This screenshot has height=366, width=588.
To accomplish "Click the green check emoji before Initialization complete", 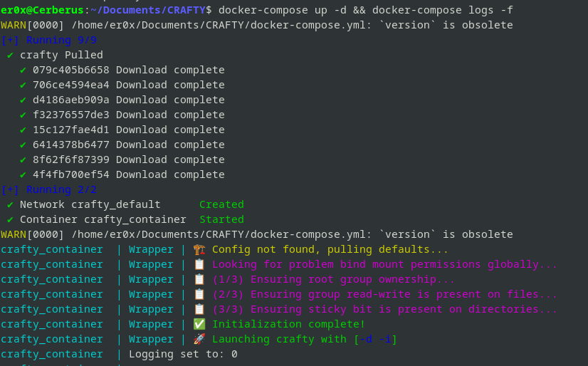I will pyautogui.click(x=199, y=324).
